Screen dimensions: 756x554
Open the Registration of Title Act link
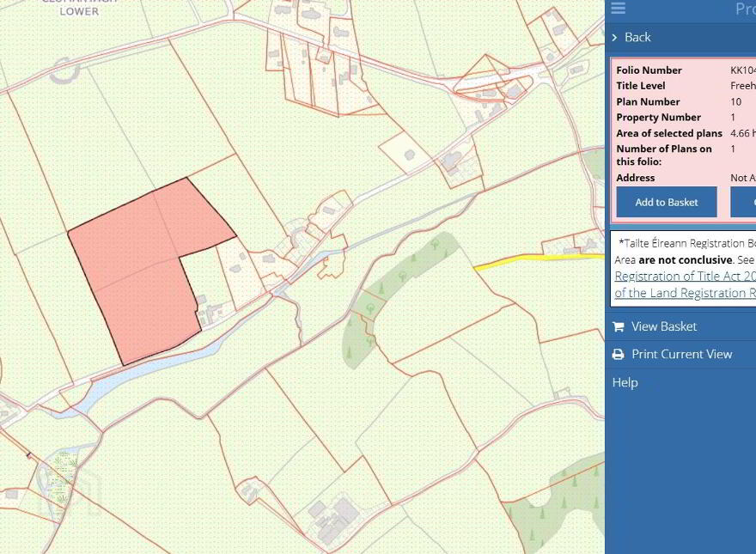(686, 276)
